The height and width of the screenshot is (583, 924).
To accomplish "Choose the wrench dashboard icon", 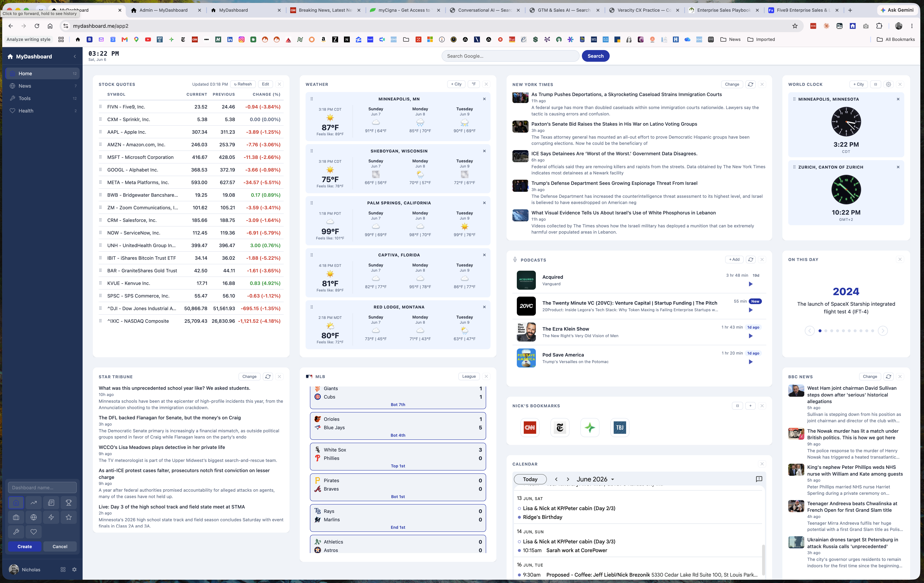I will click(16, 532).
